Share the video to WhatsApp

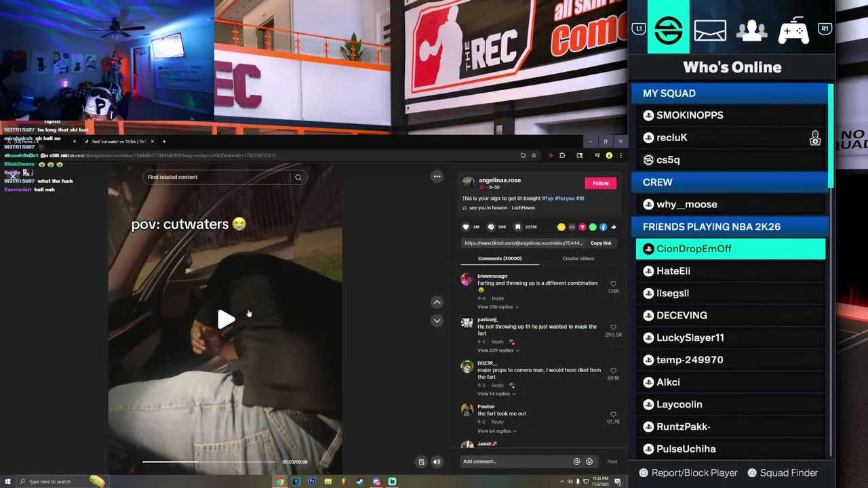[x=593, y=227]
